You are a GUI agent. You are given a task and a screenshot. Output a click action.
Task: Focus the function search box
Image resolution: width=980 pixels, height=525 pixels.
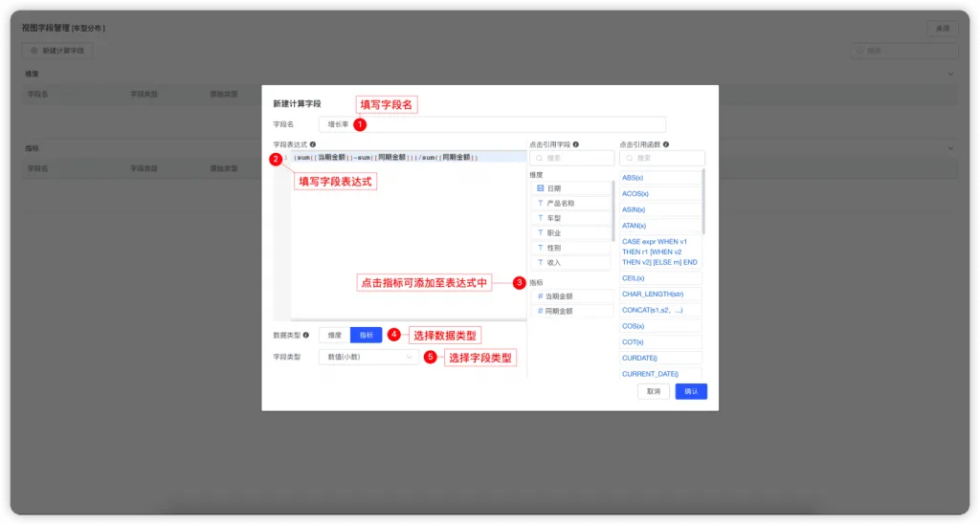coord(662,158)
